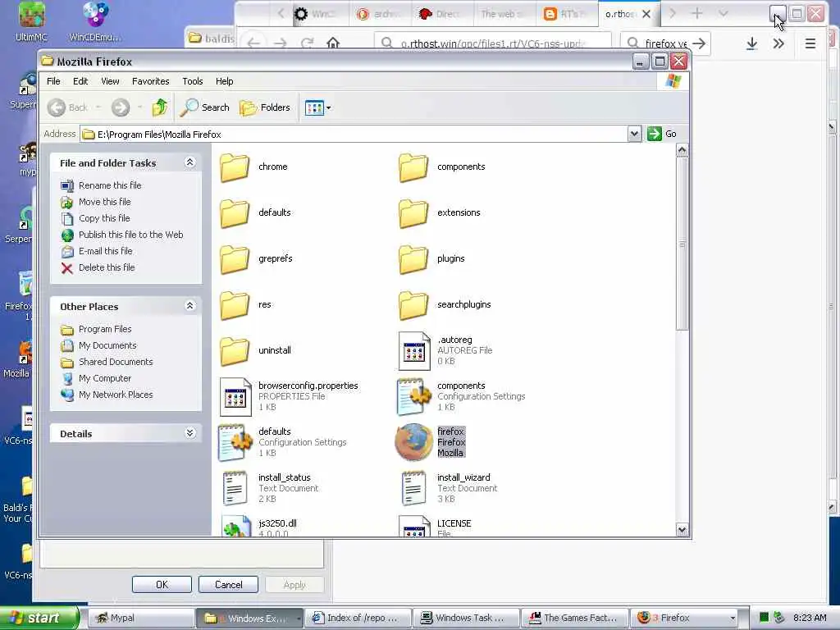Open the res folder
840x630 pixels.
click(x=235, y=305)
